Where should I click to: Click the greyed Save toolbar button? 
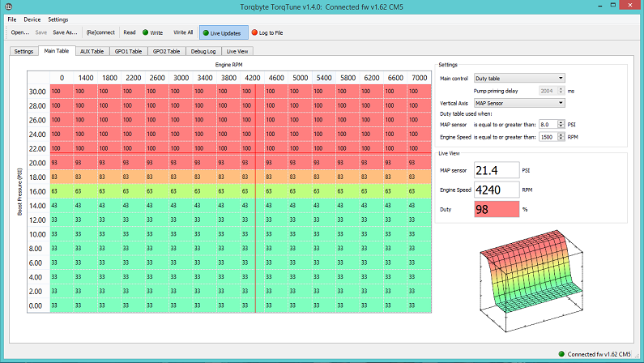pos(41,32)
